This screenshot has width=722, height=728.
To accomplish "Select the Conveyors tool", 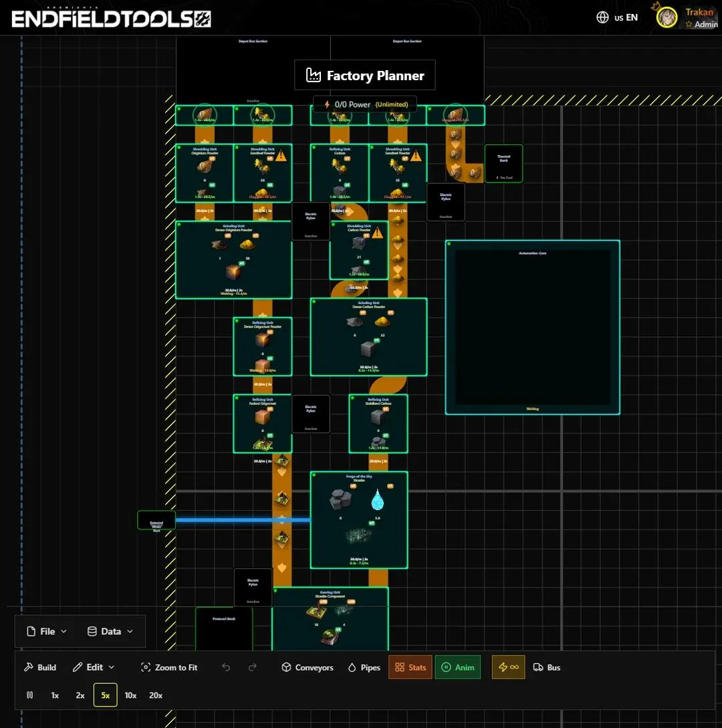I will 307,667.
